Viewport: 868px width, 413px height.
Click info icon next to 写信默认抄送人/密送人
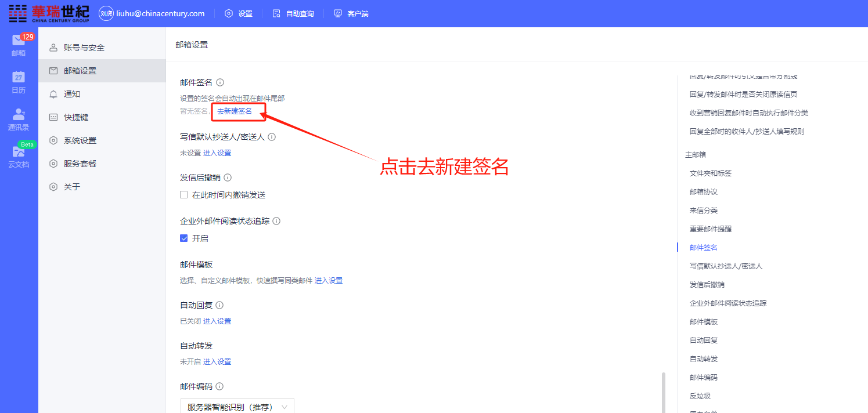[272, 137]
